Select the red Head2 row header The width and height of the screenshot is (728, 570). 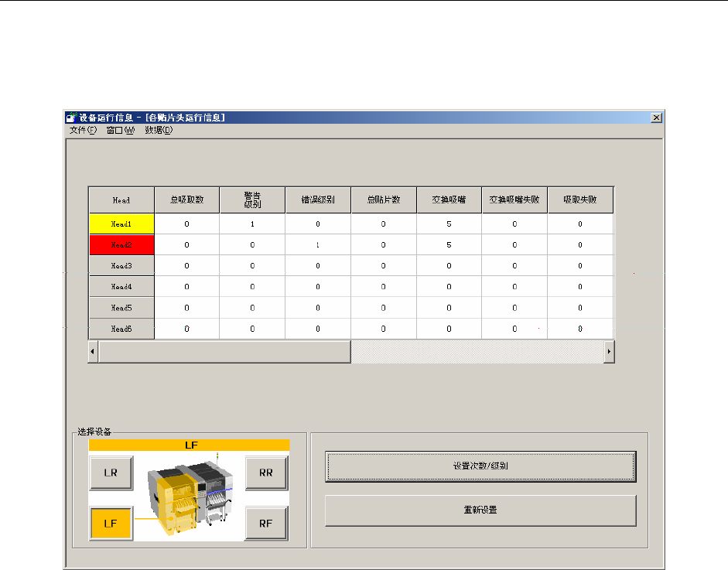121,245
